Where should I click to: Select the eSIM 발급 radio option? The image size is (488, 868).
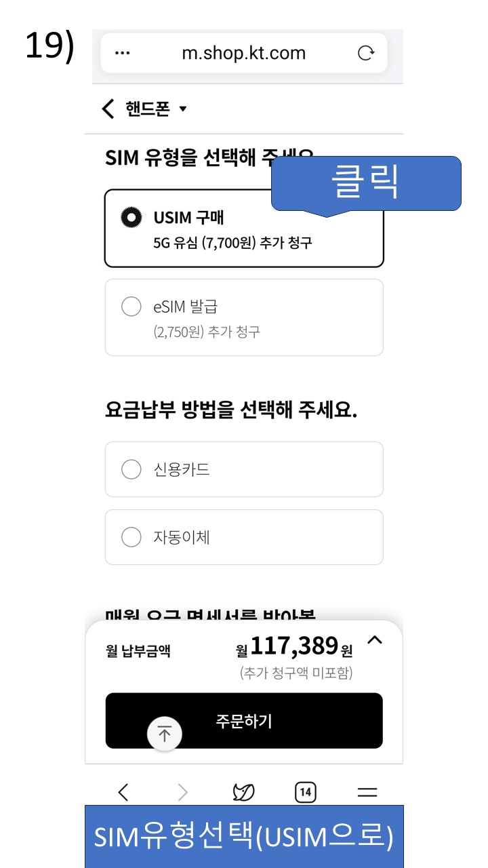coord(244,317)
